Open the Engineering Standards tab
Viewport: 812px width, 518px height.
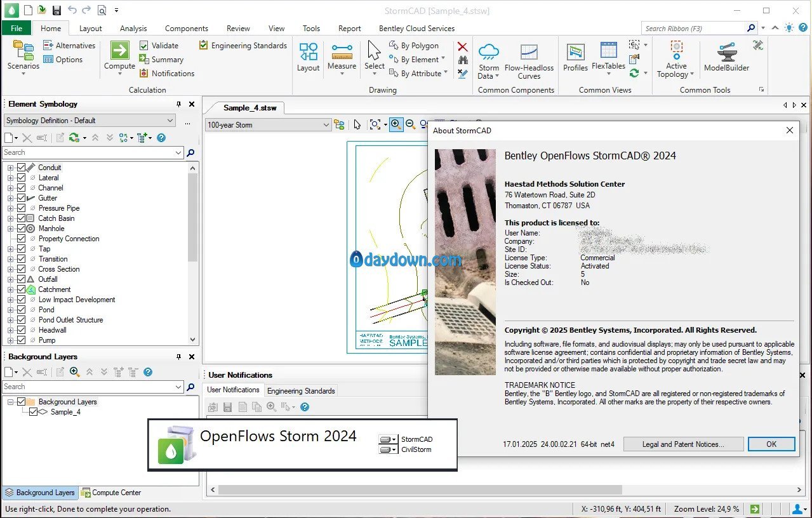point(301,390)
